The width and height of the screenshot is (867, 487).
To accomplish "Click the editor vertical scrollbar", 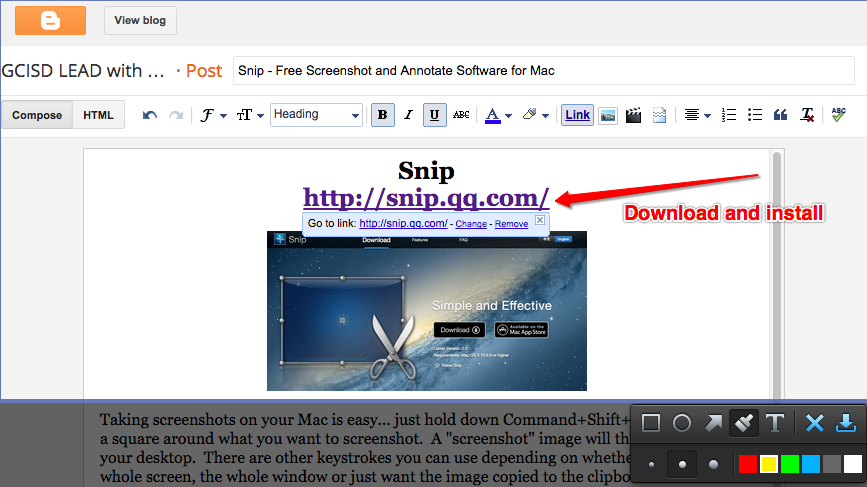I will pos(777,275).
